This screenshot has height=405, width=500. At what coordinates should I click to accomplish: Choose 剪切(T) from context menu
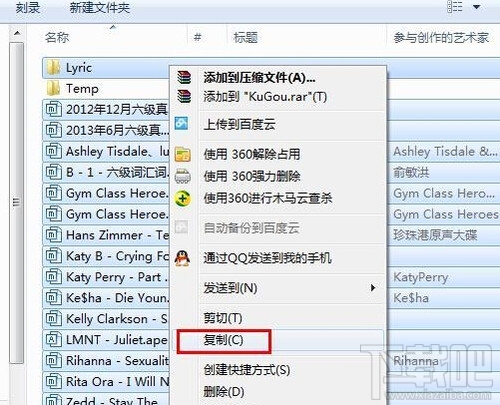223,318
